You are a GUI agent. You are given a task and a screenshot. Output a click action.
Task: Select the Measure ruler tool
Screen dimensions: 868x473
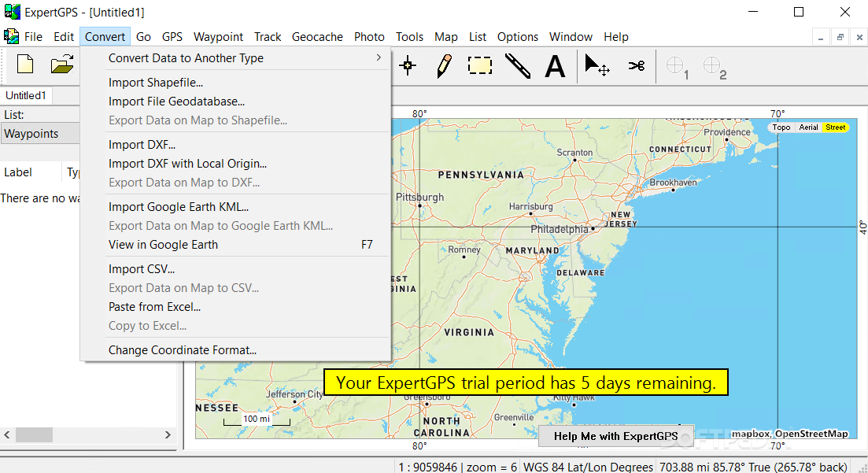click(x=518, y=66)
